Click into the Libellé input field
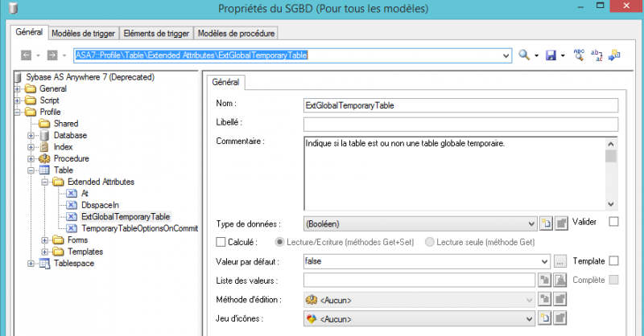 coord(460,125)
